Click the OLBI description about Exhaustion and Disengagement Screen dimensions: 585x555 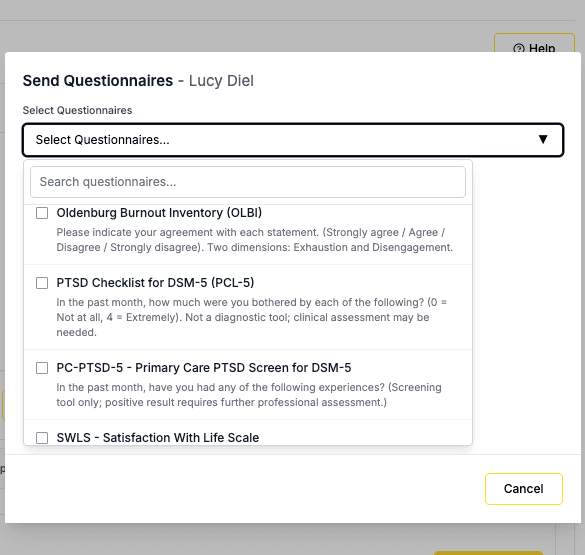click(254, 240)
